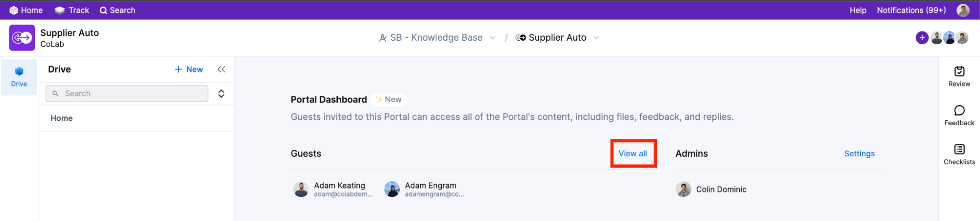Expand the Supplier Auto breadcrumb dropdown

click(597, 38)
